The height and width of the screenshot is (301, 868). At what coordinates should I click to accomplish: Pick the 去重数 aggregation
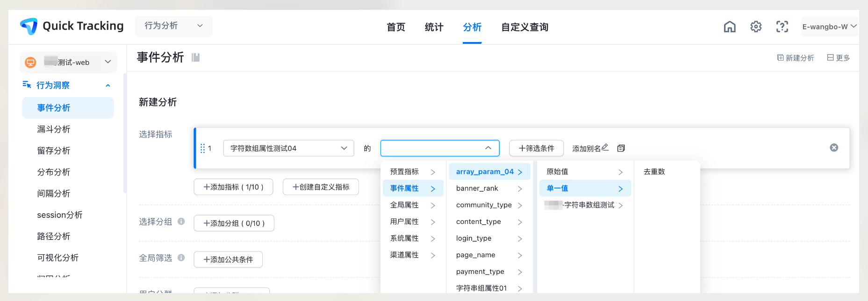(654, 172)
